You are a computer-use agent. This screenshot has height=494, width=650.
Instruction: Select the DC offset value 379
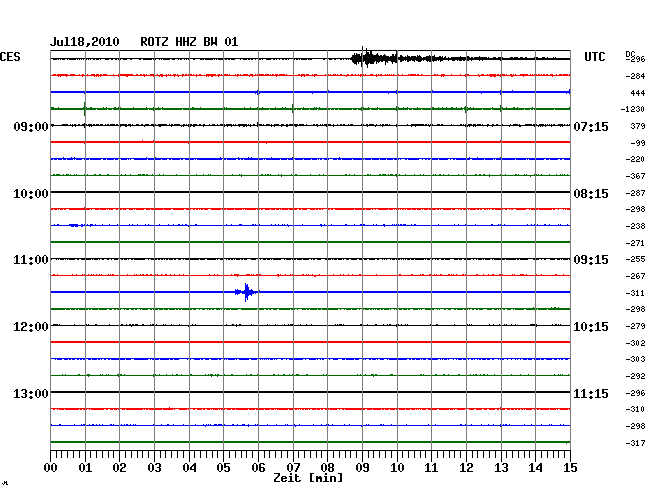click(x=638, y=126)
